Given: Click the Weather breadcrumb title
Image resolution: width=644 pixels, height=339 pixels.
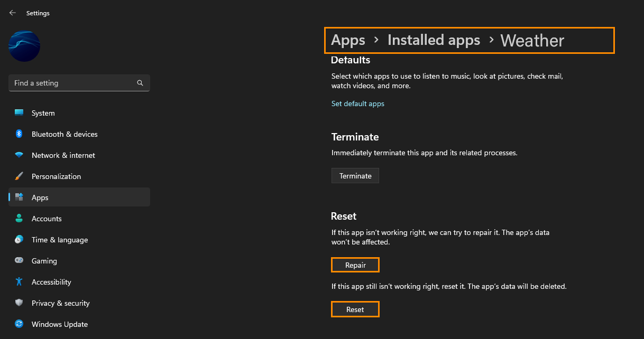Looking at the screenshot, I should (x=532, y=41).
